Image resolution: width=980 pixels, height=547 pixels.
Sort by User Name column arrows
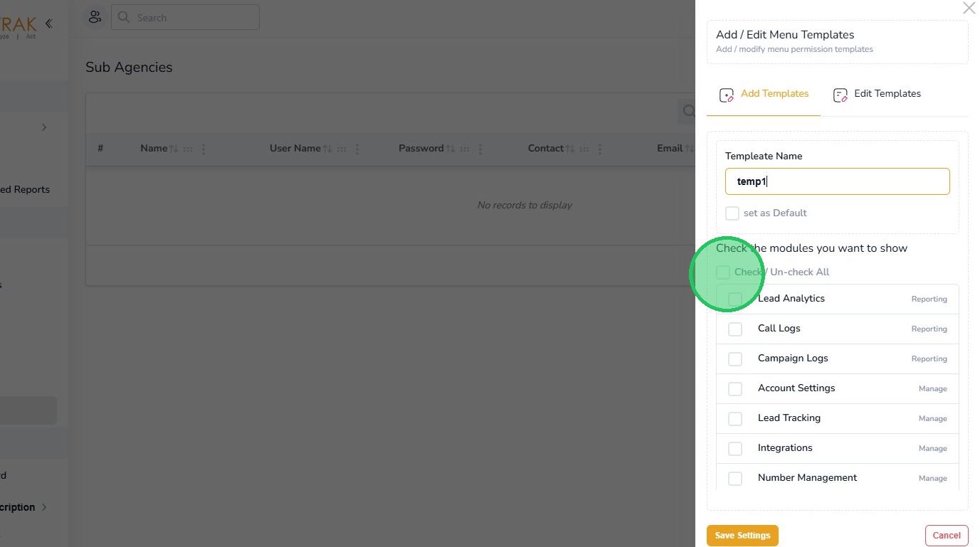327,149
